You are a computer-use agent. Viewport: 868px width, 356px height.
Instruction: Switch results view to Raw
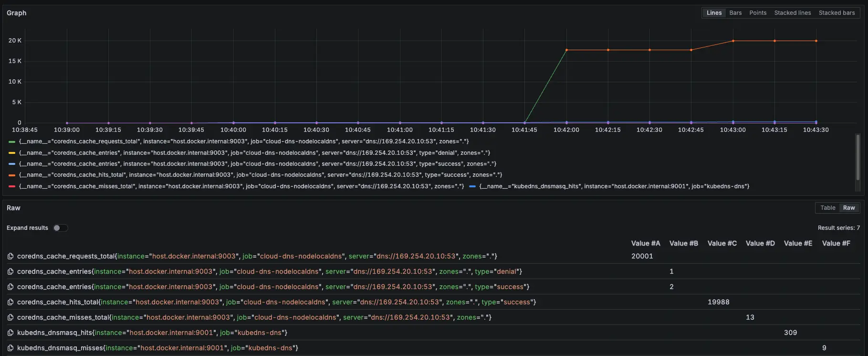pos(849,208)
